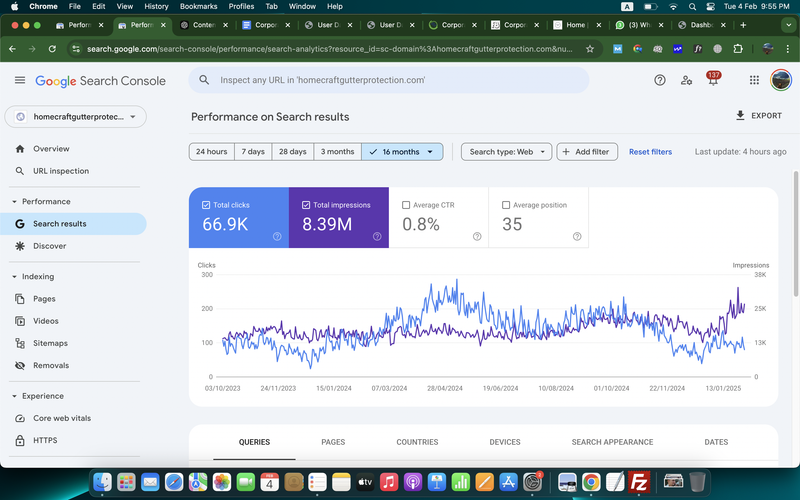Open the hamburger navigation menu
Screen dimensions: 800x500
click(20, 80)
